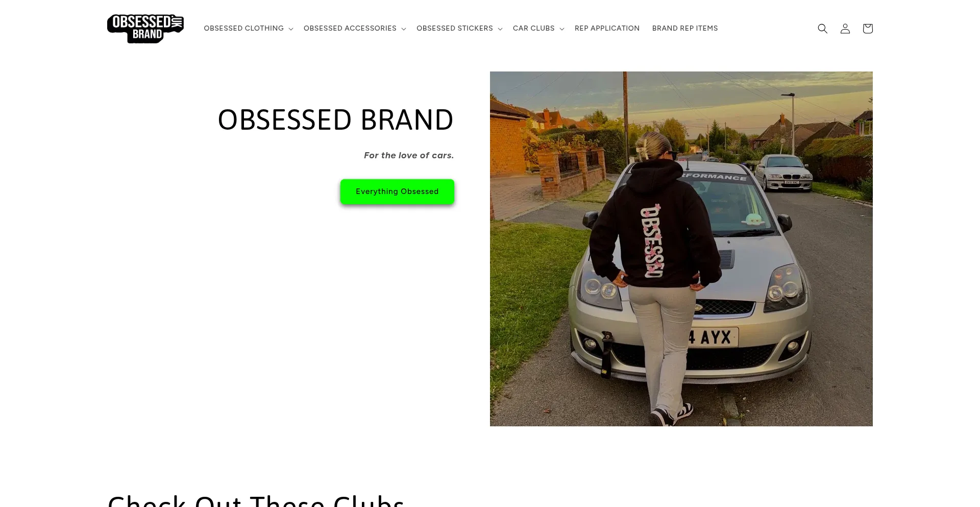Open the search magnifier icon

click(x=822, y=29)
